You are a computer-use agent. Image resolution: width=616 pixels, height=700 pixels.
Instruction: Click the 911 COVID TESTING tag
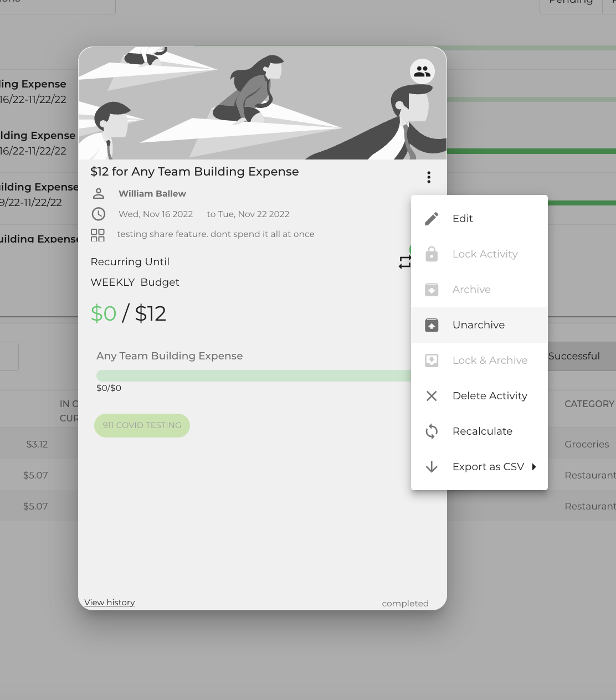coord(142,425)
